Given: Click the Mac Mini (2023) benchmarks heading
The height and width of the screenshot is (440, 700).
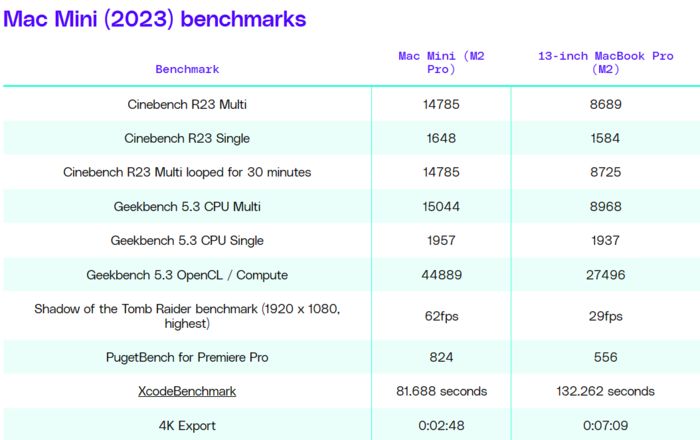Looking at the screenshot, I should pos(154,19).
